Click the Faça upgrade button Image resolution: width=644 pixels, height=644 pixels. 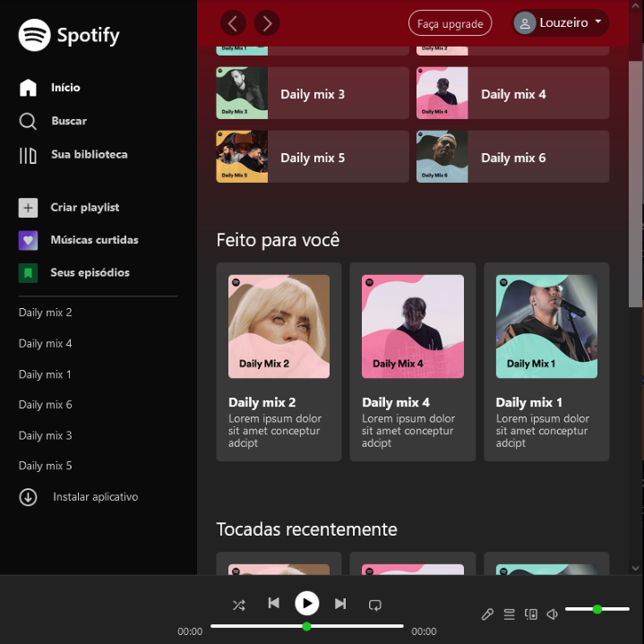(451, 23)
